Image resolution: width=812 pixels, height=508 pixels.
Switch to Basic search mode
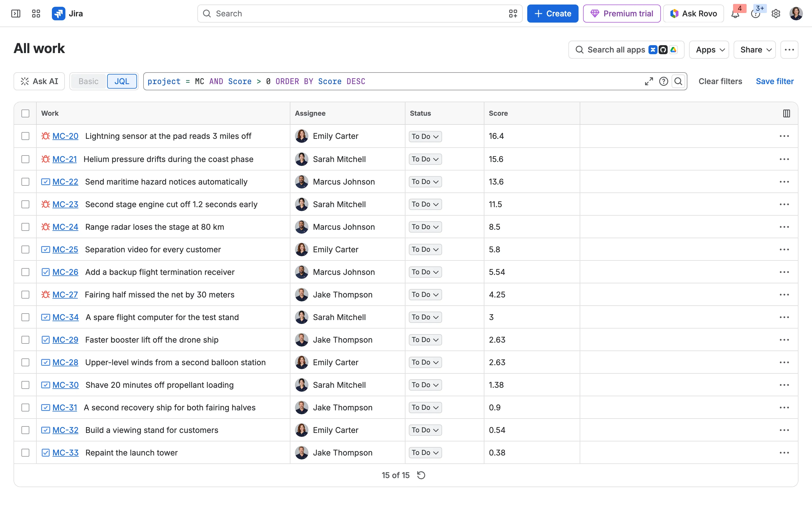(89, 81)
